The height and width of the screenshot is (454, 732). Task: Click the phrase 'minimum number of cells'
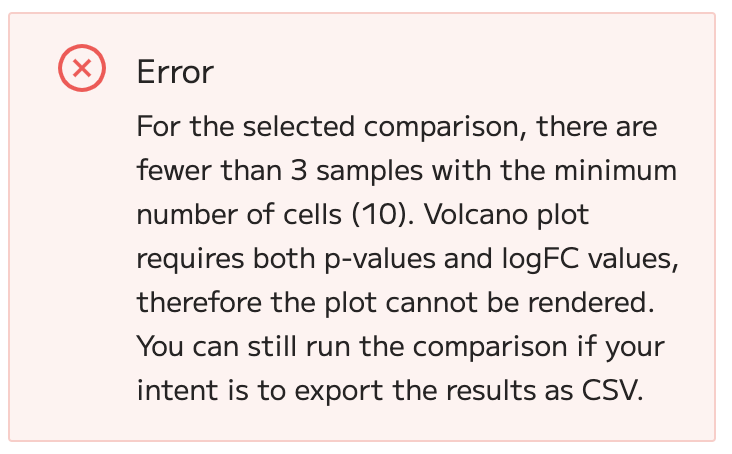click(407, 192)
